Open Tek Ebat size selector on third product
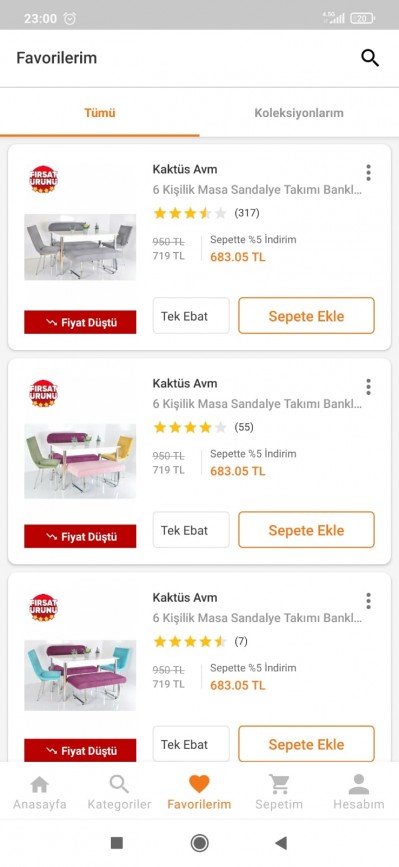This screenshot has height=867, width=399. click(191, 744)
